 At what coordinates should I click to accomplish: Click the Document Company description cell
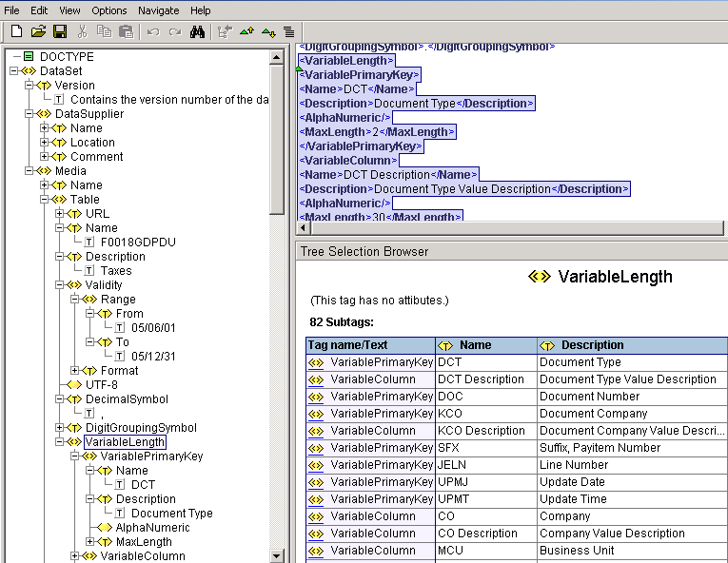(x=632, y=414)
